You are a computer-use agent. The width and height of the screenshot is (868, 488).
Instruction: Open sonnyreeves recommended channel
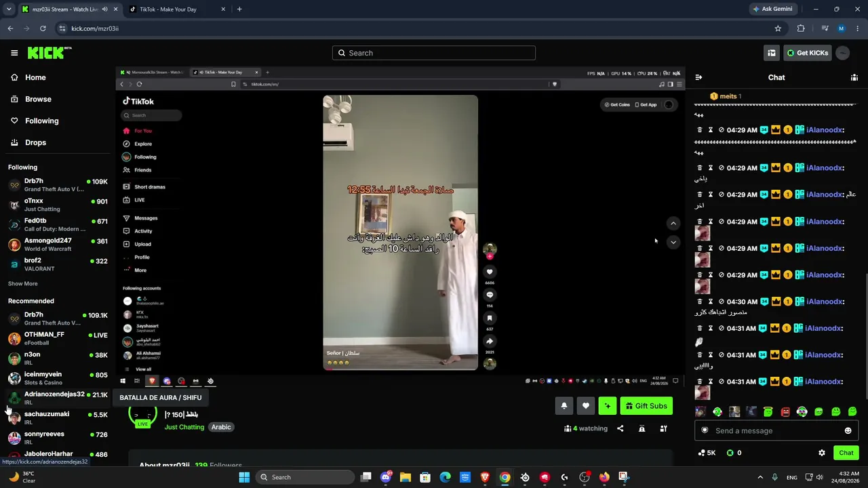click(58, 438)
